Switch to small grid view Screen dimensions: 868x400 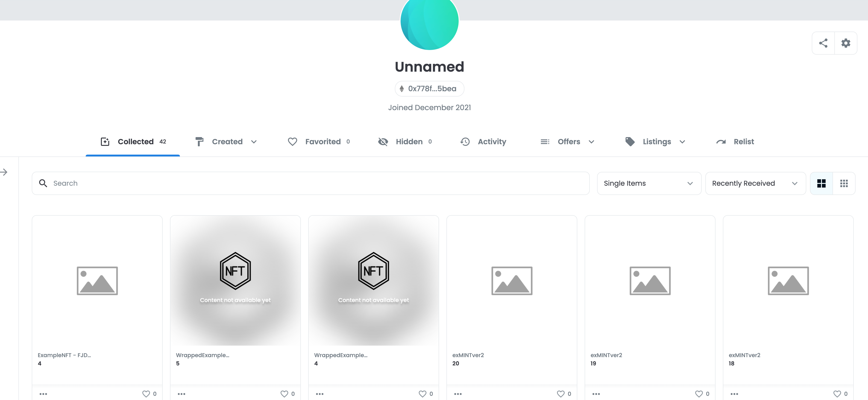click(844, 183)
